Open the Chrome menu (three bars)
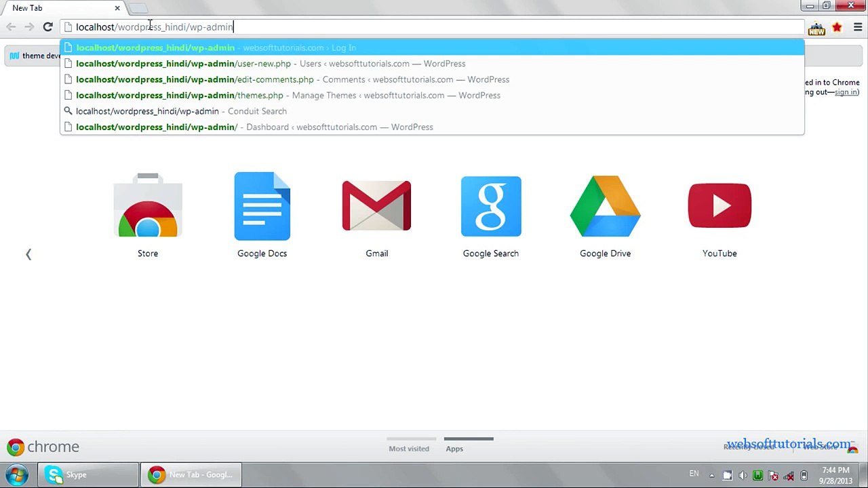 click(x=858, y=27)
